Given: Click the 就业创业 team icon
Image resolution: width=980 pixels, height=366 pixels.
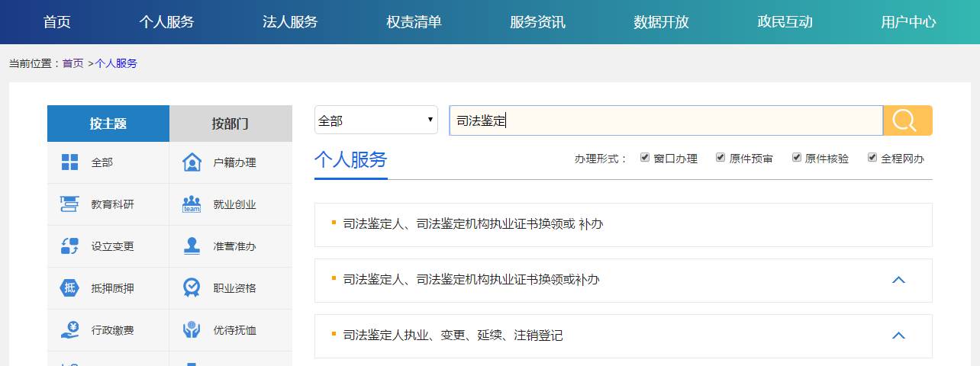Looking at the screenshot, I should 192,204.
